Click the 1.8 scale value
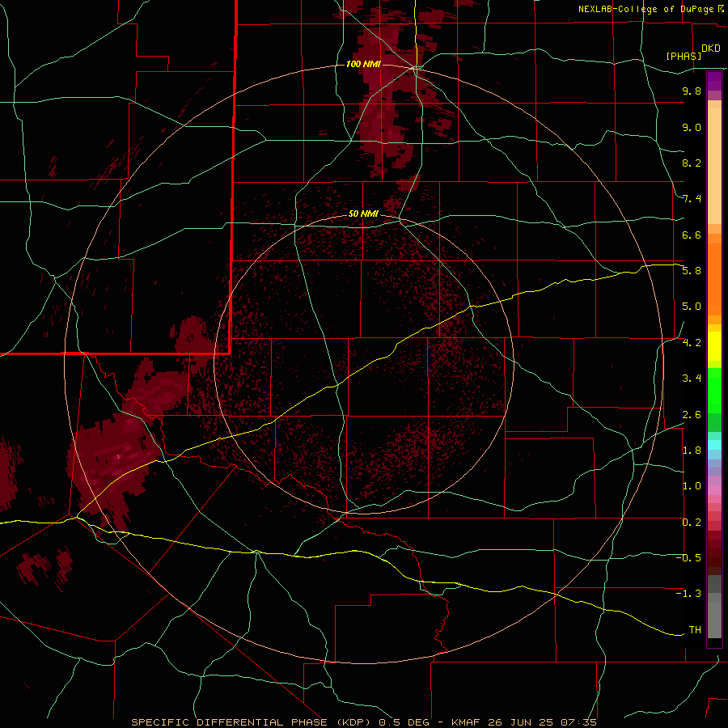 click(692, 451)
